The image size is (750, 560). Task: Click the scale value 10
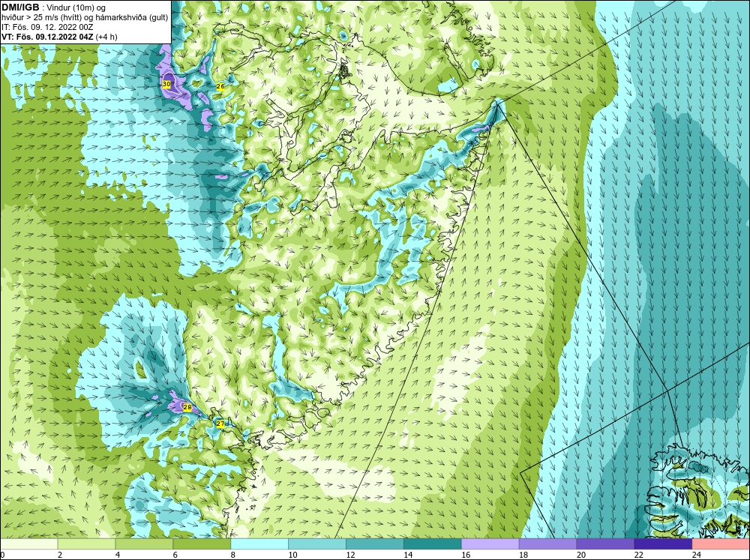pyautogui.click(x=292, y=555)
